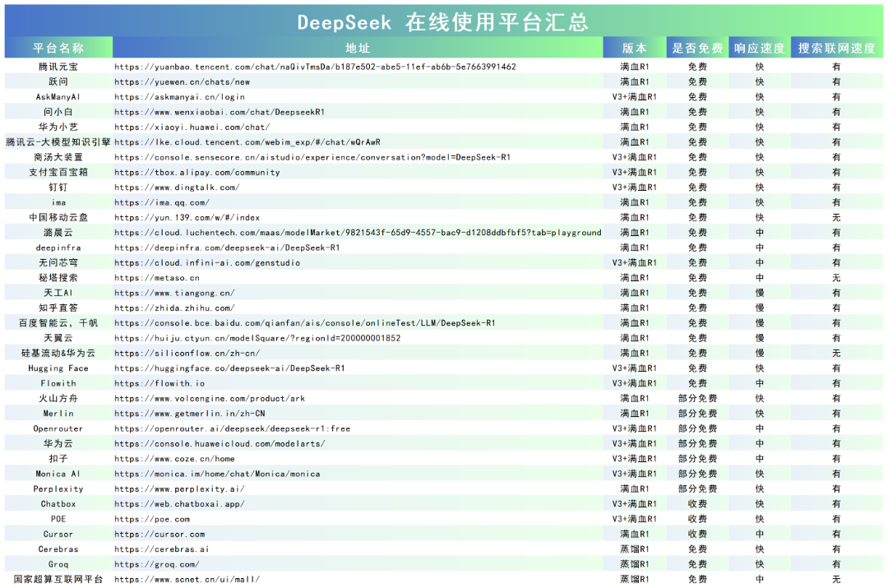The width and height of the screenshot is (888, 588).
Task: Open the xiaoyi.huawei.com/chat URL
Action: point(192,127)
